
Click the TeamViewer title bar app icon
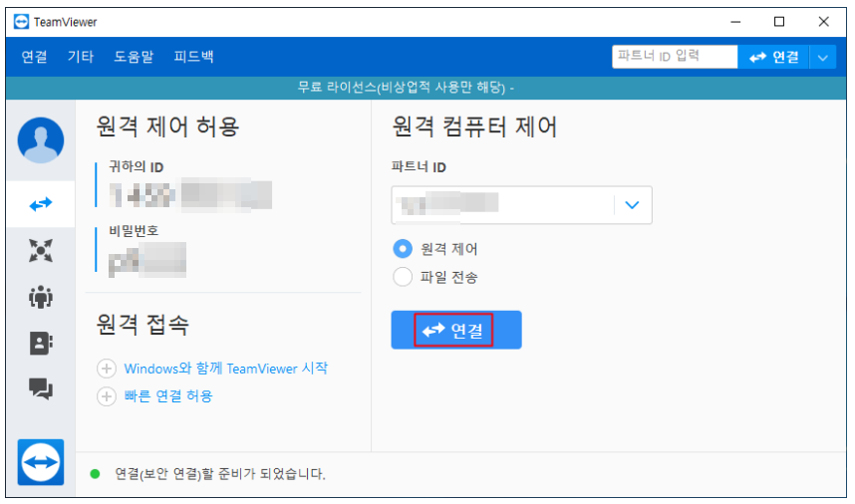pos(21,22)
